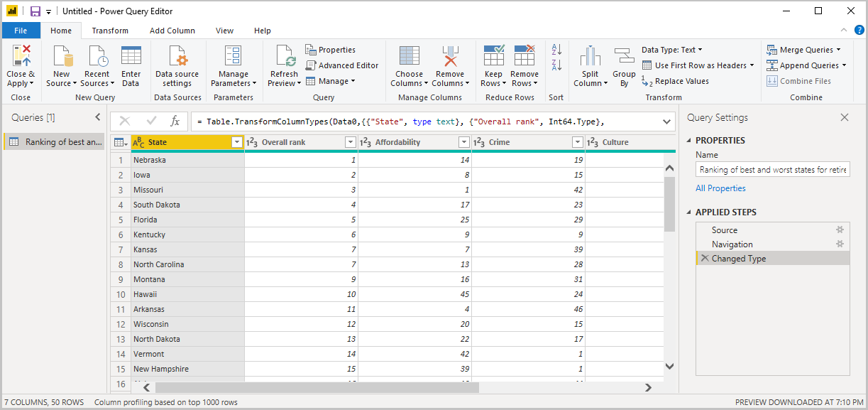Select the Ranking of best query
Image resolution: width=868 pixels, height=410 pixels.
(55, 142)
